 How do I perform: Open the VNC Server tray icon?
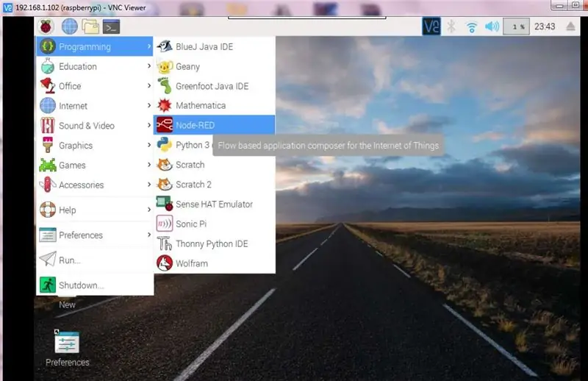pos(431,26)
